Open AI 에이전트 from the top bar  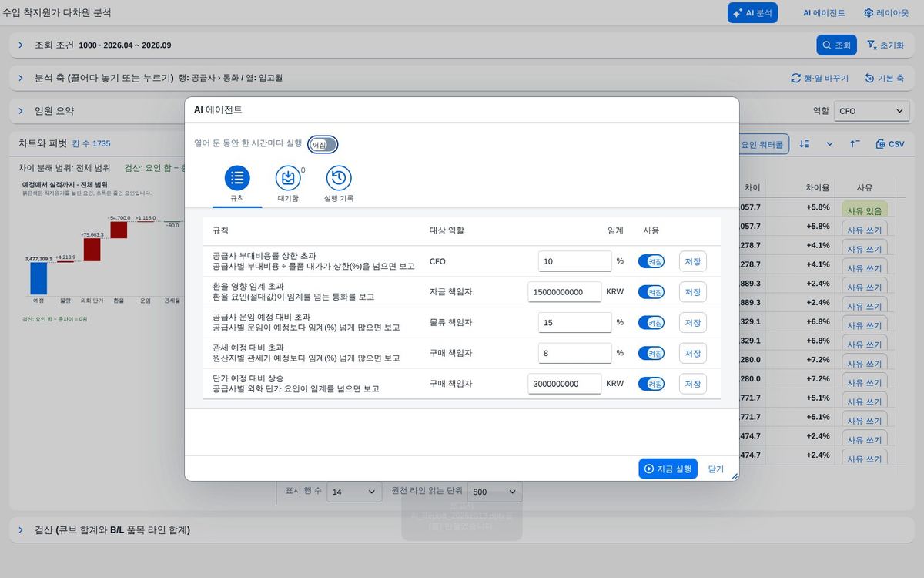(x=824, y=13)
